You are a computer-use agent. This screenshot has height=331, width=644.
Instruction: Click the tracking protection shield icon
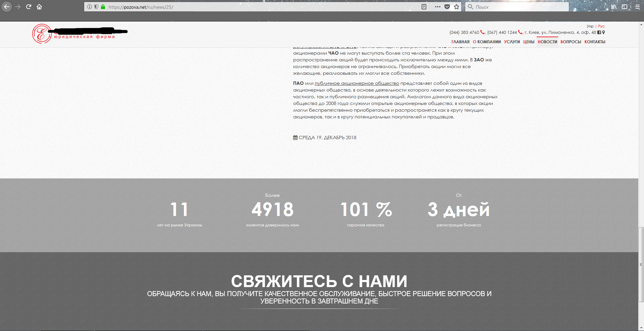click(96, 7)
